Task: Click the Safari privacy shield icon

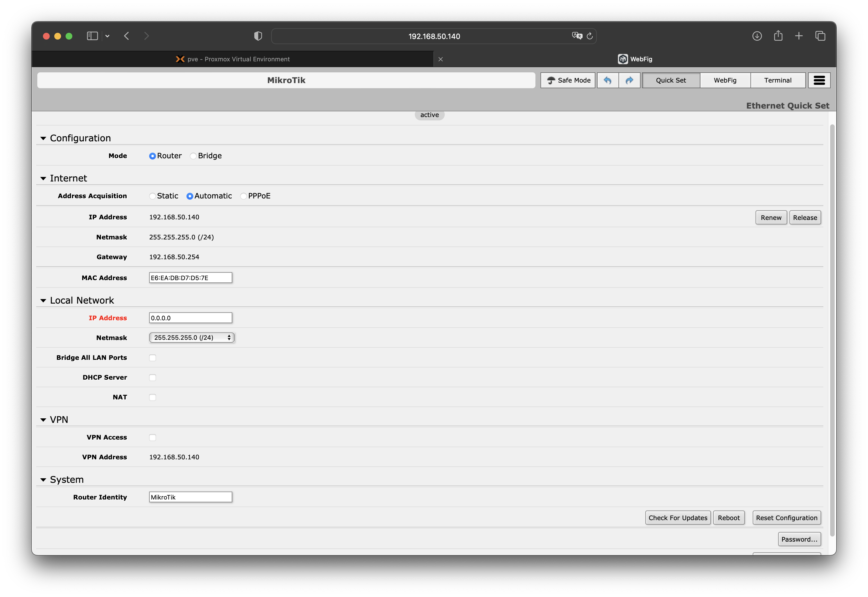Action: coord(258,36)
